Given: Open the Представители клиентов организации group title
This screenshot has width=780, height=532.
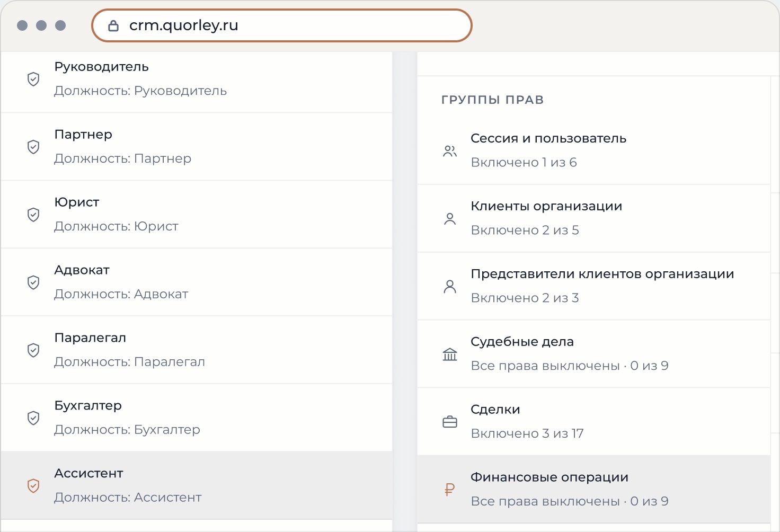Looking at the screenshot, I should click(602, 274).
